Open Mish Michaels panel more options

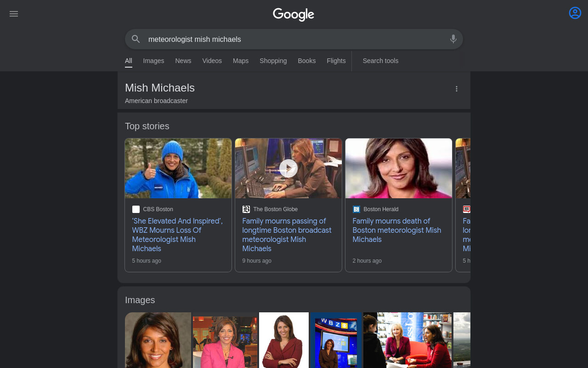click(457, 89)
